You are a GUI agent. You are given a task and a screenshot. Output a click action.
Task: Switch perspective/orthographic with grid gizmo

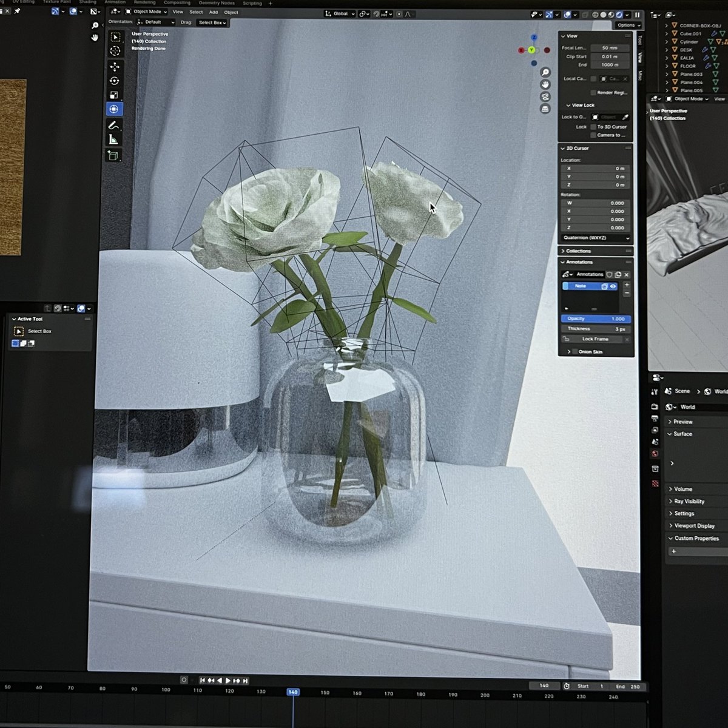[x=545, y=109]
